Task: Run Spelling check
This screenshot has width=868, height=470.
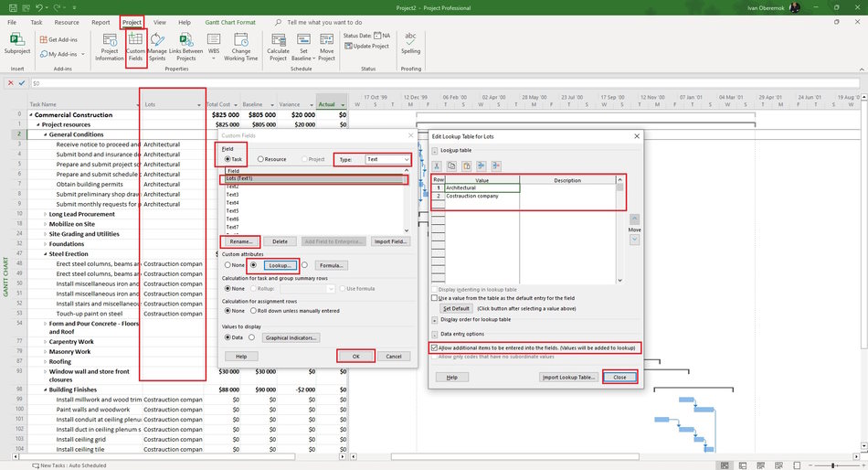Action: [410, 43]
